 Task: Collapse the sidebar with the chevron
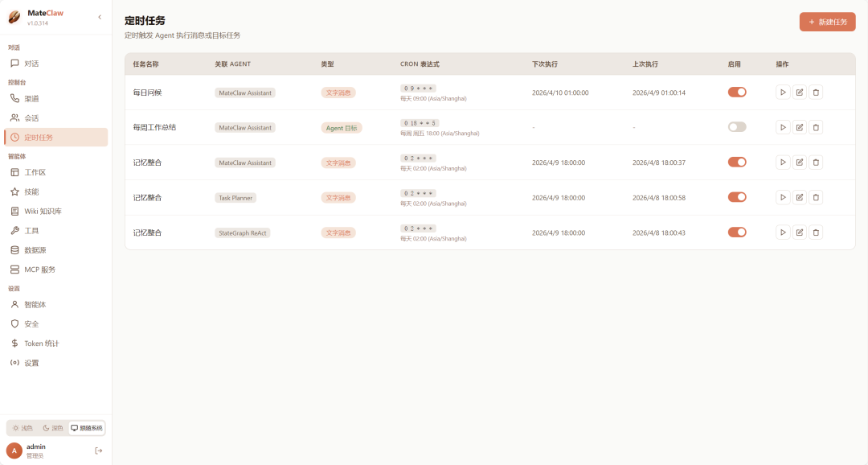pos(100,17)
